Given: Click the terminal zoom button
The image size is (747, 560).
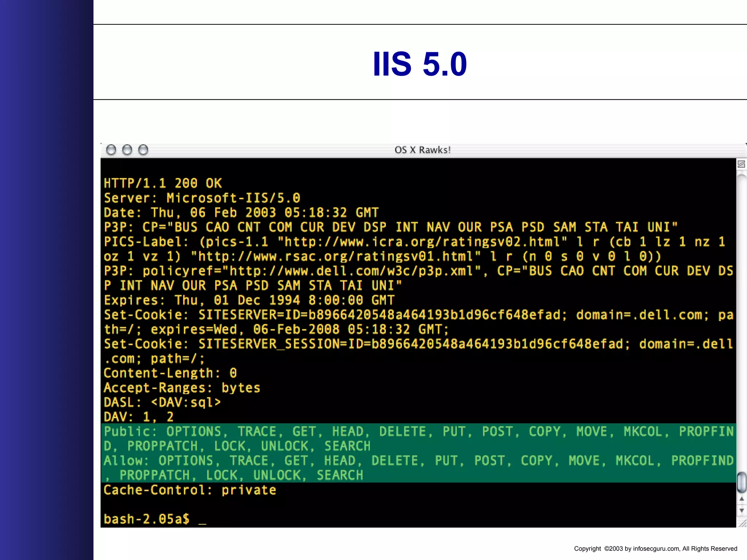Looking at the screenshot, I should (x=143, y=150).
